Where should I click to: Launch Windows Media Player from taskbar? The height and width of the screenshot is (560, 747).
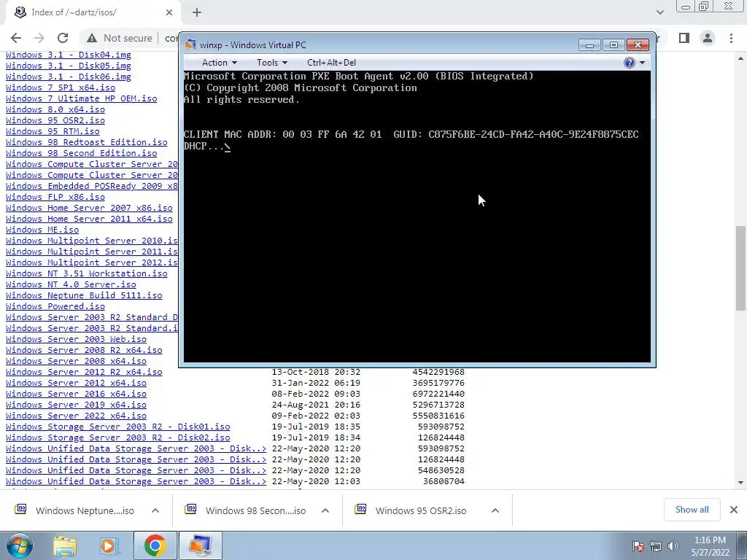click(x=109, y=545)
